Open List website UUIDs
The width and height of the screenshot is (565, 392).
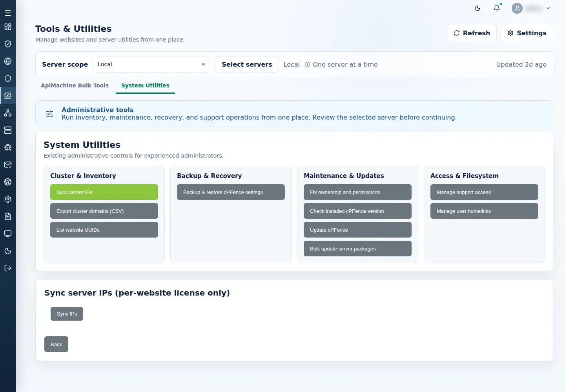click(x=104, y=230)
